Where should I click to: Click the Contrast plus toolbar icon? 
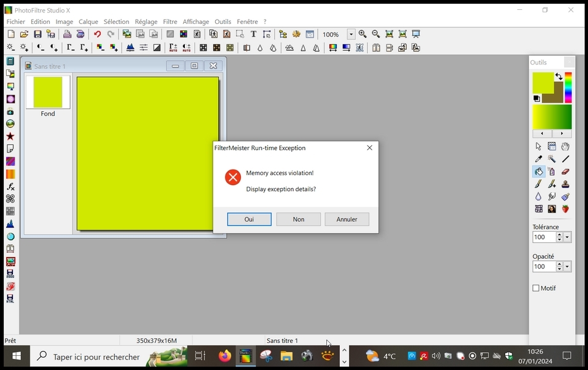click(x=53, y=48)
